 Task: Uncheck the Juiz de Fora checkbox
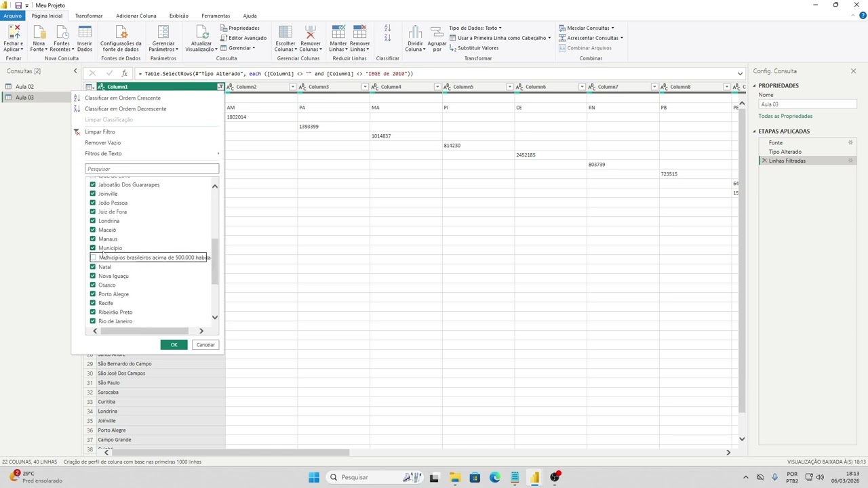pos(93,211)
